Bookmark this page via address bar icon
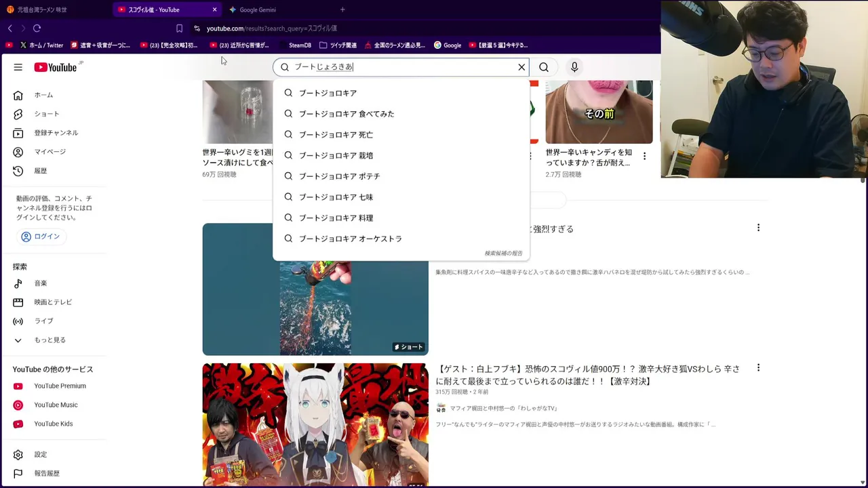Screen dimensions: 868x488 tap(179, 28)
